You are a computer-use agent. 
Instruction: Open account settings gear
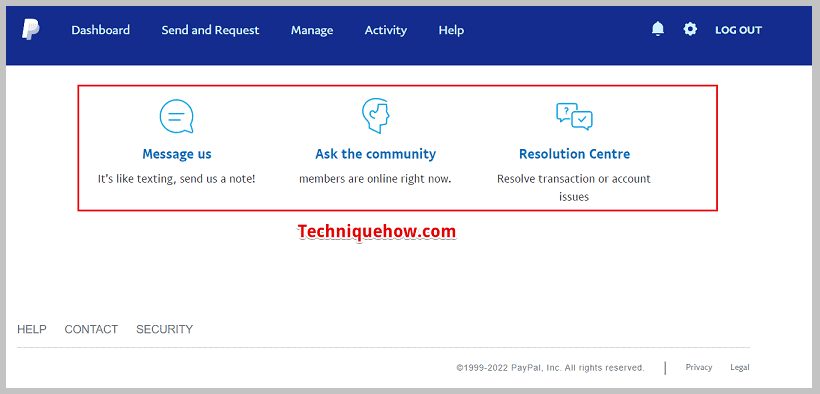(690, 29)
